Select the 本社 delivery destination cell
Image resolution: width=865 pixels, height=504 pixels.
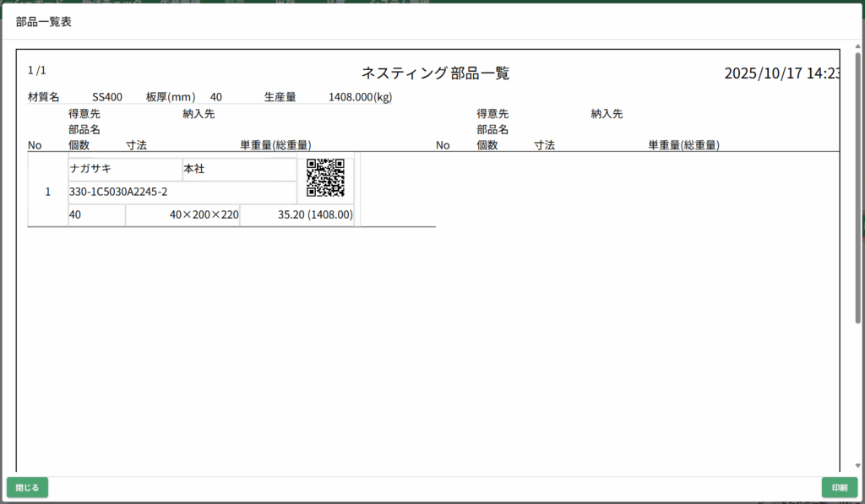point(239,169)
